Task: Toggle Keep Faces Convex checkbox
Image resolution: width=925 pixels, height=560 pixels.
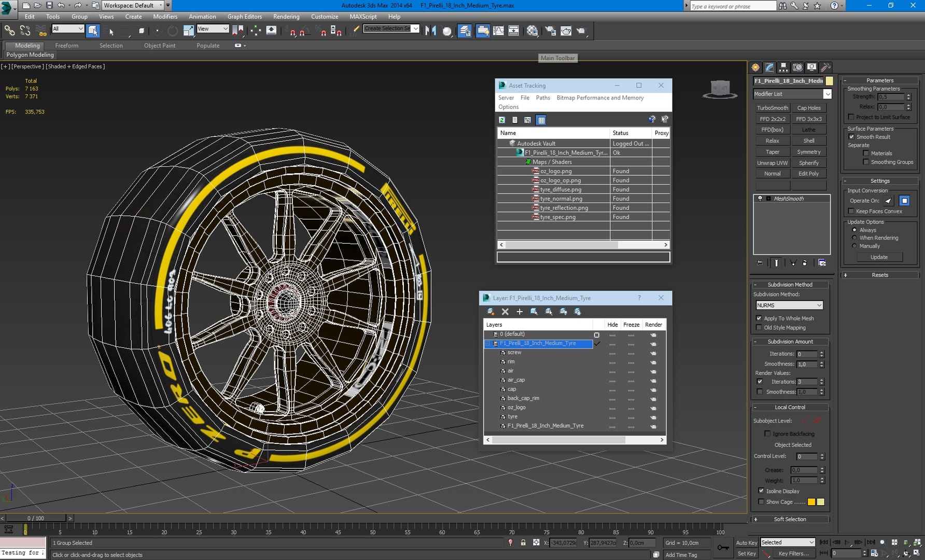Action: pos(851,211)
